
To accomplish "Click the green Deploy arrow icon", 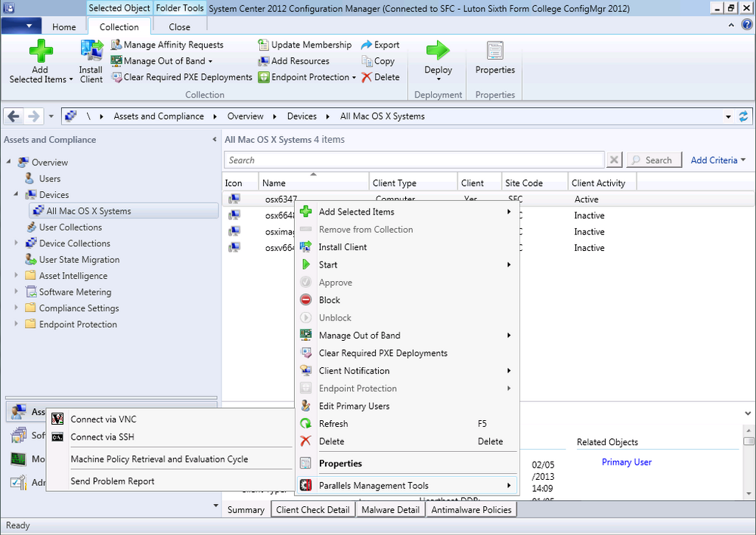I will pyautogui.click(x=438, y=51).
